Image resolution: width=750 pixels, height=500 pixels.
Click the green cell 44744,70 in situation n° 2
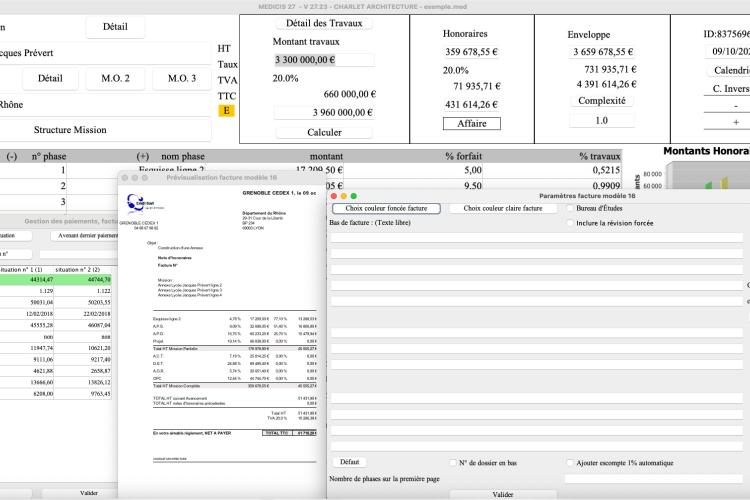coord(83,279)
